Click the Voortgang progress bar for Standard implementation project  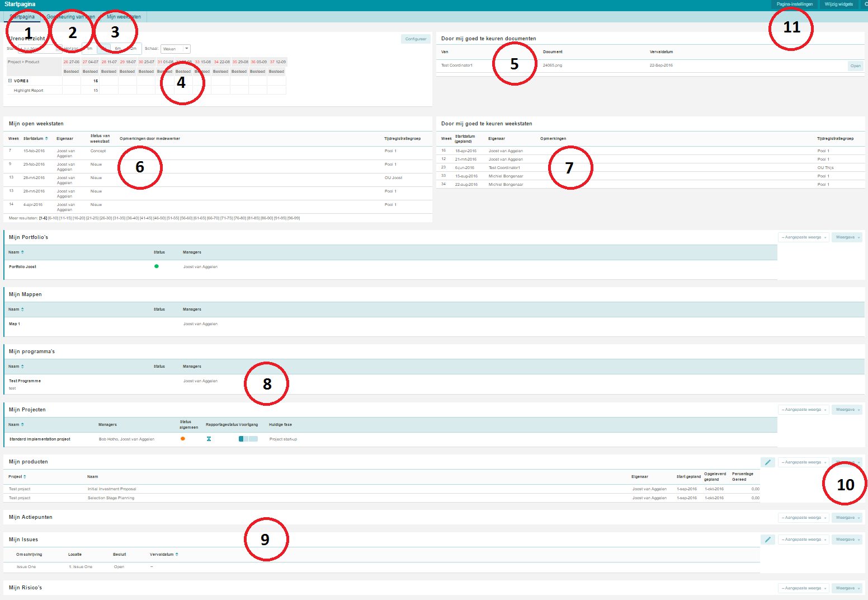248,439
